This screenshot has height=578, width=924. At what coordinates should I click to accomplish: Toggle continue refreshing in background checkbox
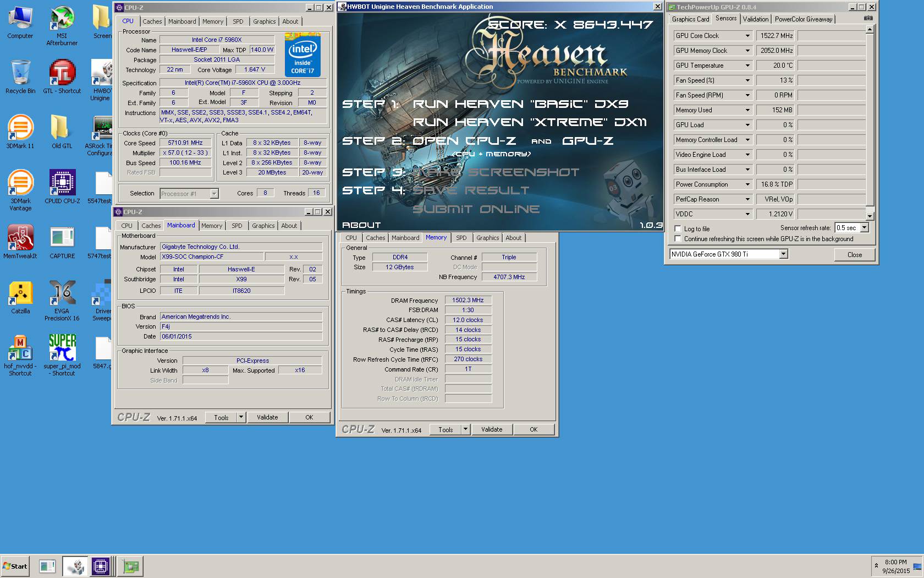678,238
